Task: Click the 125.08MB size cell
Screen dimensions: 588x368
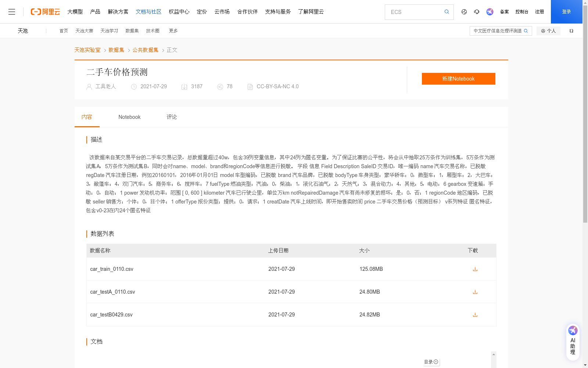Action: pyautogui.click(x=371, y=269)
